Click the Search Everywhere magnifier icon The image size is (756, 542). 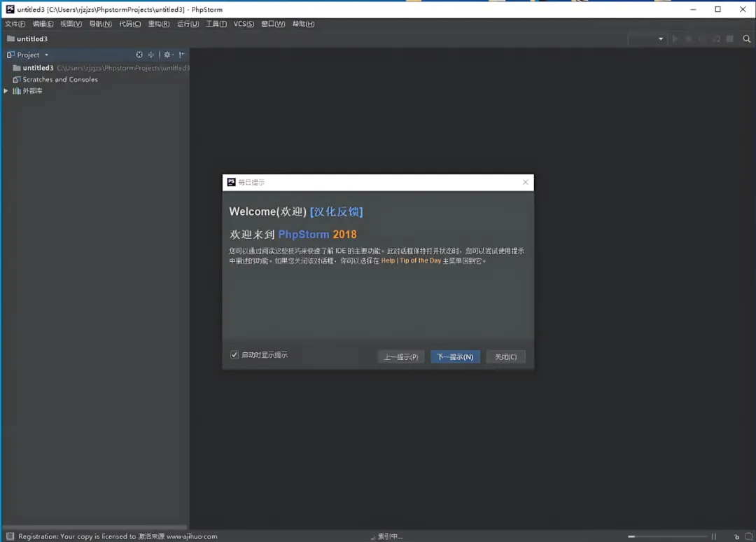(x=746, y=39)
